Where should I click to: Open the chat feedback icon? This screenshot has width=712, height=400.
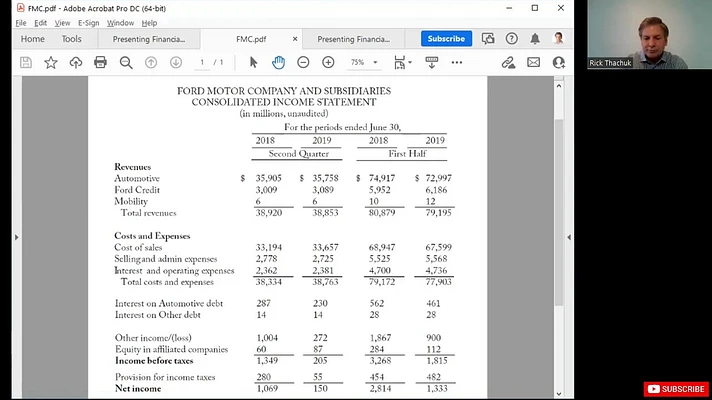(x=488, y=39)
